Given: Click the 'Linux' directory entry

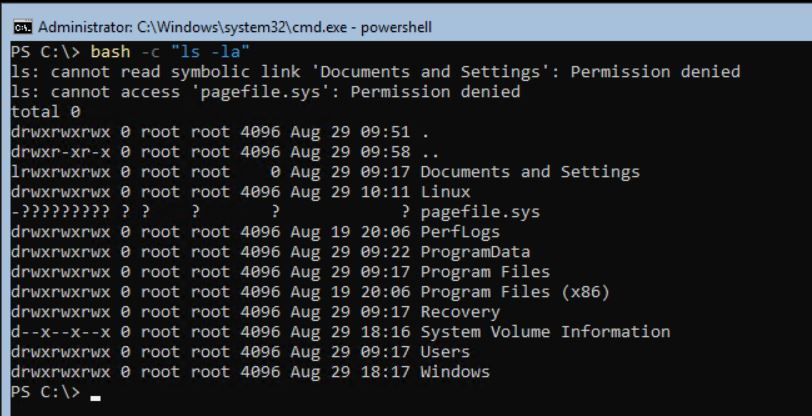Looking at the screenshot, I should pyautogui.click(x=445, y=191).
